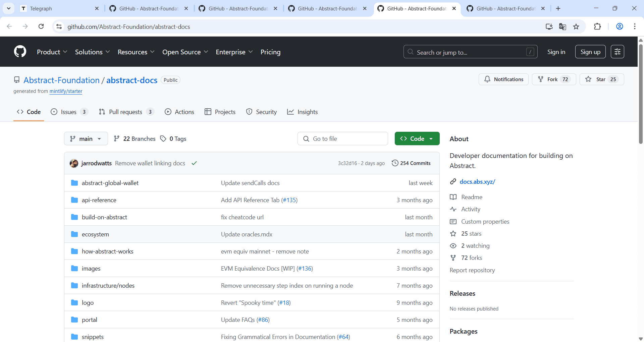Click the link icon beside docs.abs.xyz
The image size is (644, 342).
point(453,182)
